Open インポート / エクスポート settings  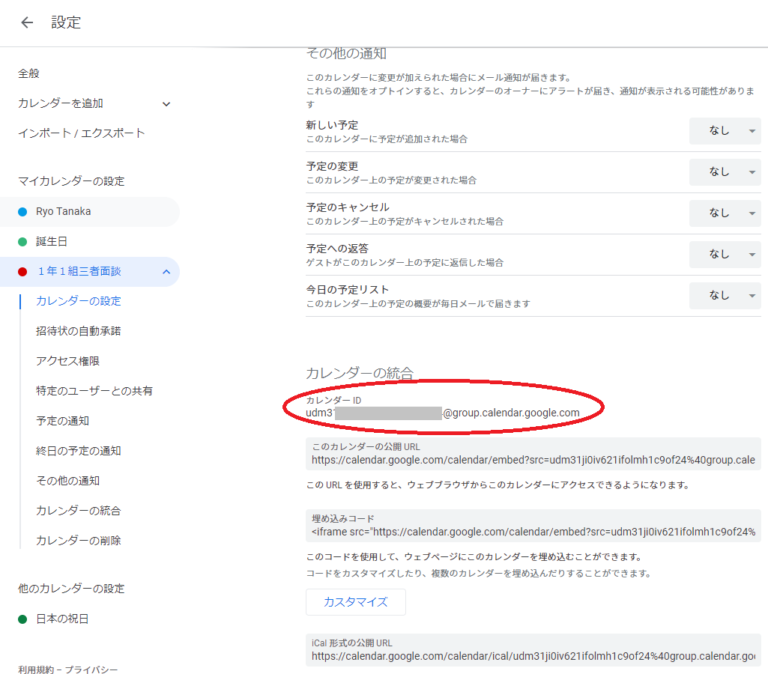pyautogui.click(x=81, y=133)
